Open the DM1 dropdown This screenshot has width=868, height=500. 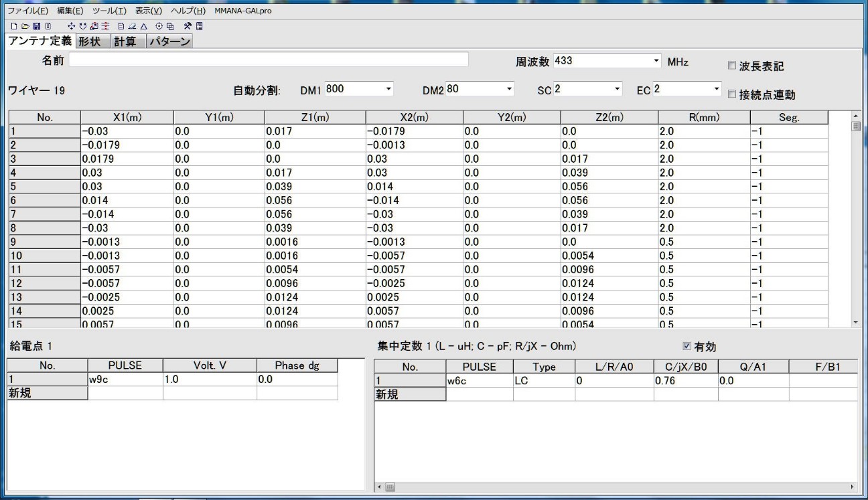pyautogui.click(x=388, y=89)
